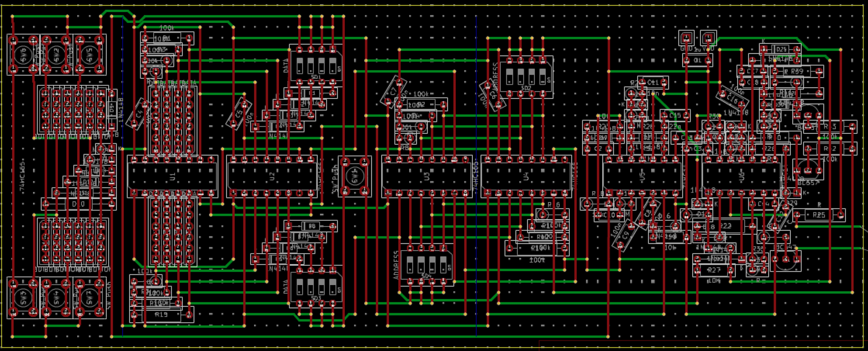Select capacitor C17
Viewport: 868px width, 351px height.
point(752,71)
